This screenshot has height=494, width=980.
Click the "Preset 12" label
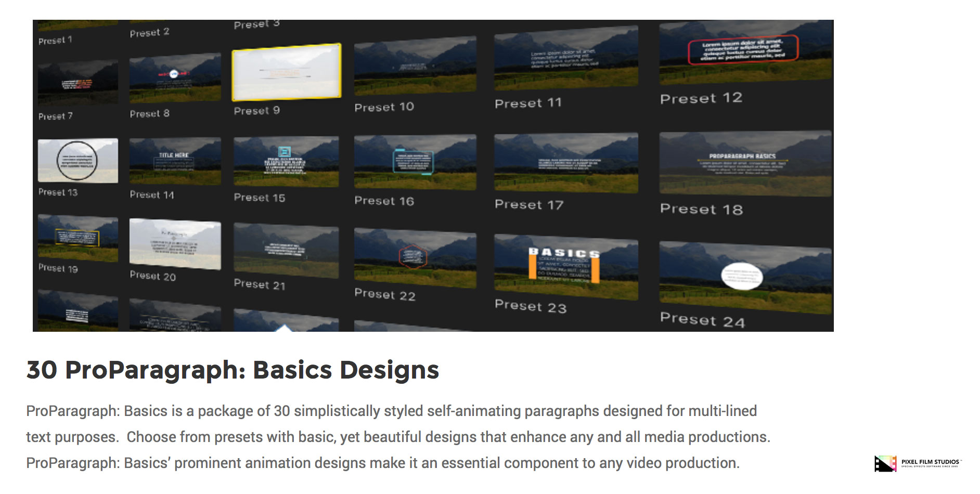coord(701,98)
